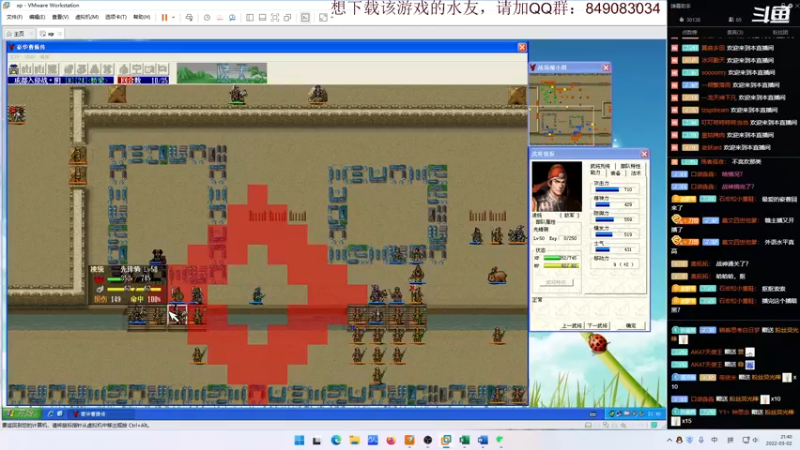Click the second game toolbar icon
800x450 pixels.
pos(26,69)
